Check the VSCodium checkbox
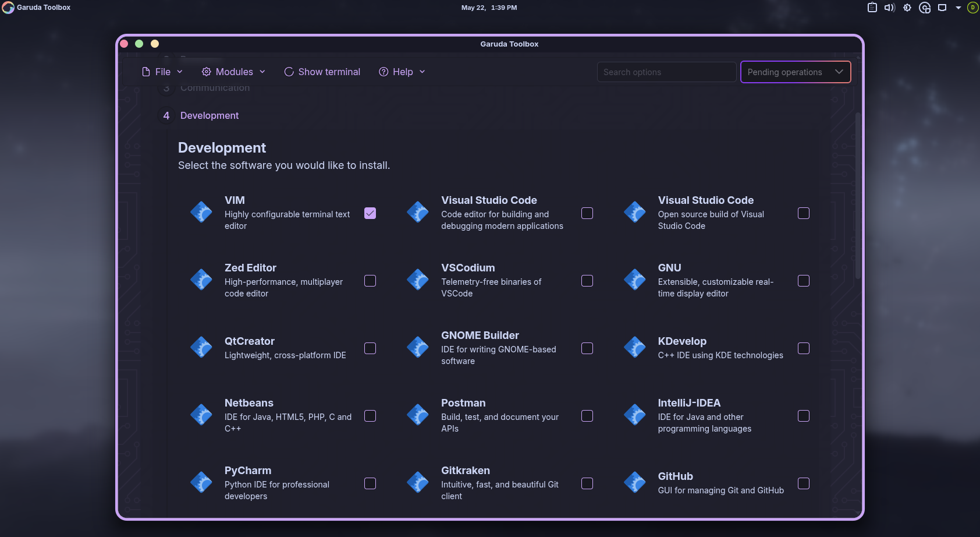Viewport: 980px width, 537px height. pos(587,281)
